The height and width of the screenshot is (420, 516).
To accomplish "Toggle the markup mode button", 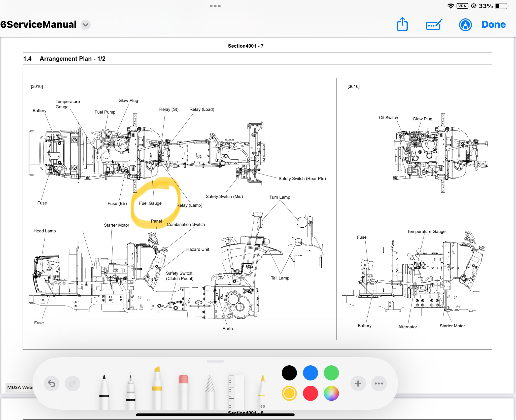I will 465,25.
